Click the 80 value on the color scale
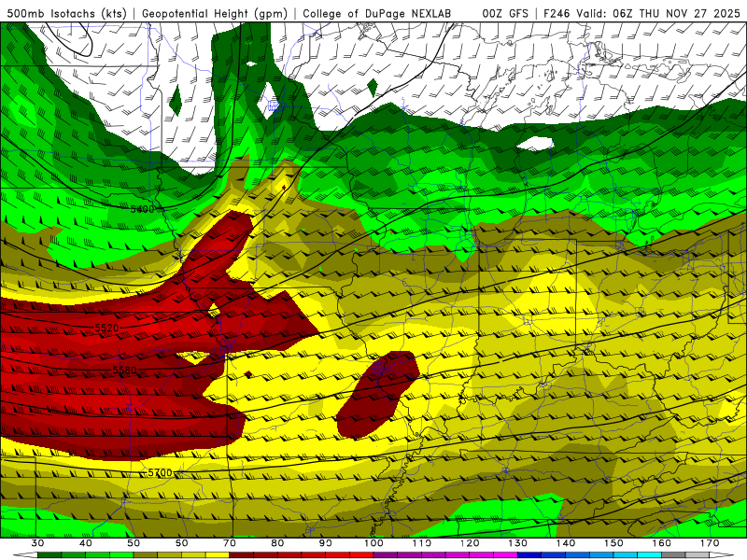Image resolution: width=747 pixels, height=560 pixels. pyautogui.click(x=277, y=543)
